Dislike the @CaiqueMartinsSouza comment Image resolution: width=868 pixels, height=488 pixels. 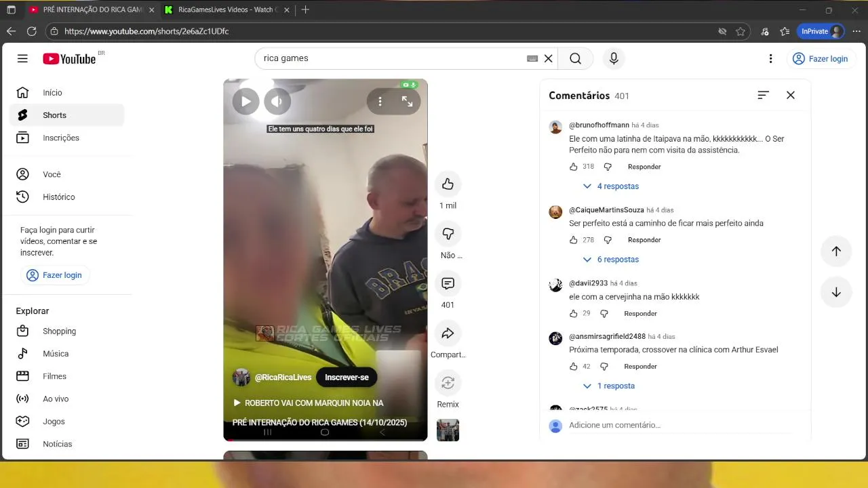pyautogui.click(x=608, y=240)
